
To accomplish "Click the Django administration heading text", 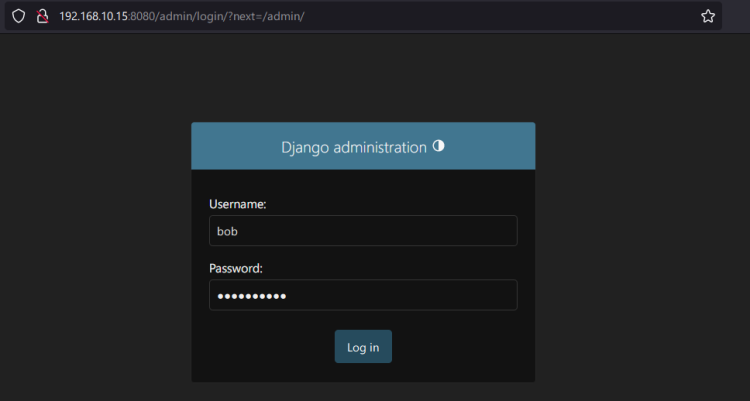I will pos(354,147).
